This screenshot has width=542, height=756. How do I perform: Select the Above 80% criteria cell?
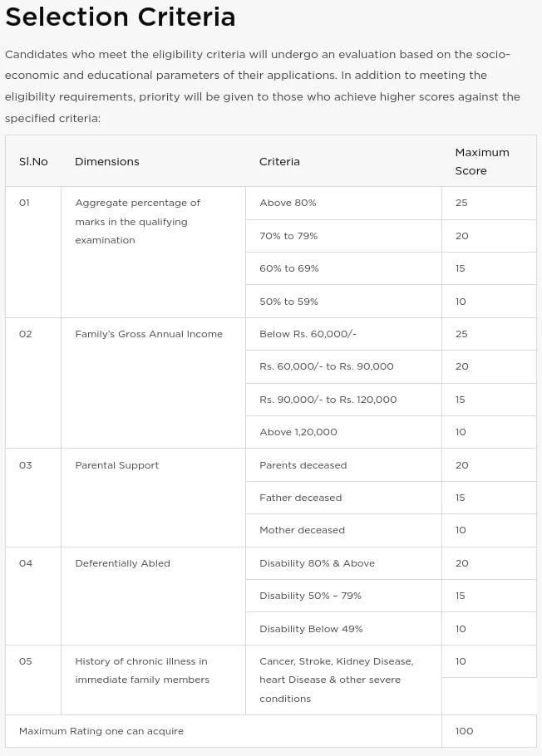288,203
